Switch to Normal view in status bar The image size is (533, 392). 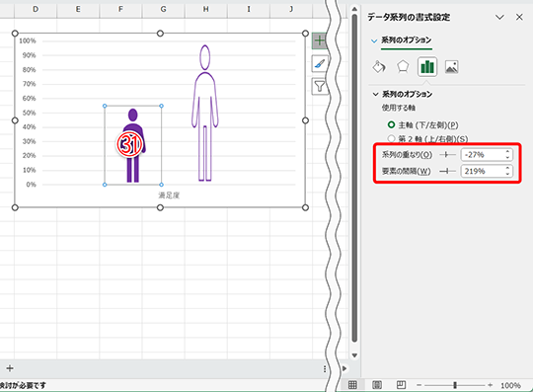coord(352,385)
